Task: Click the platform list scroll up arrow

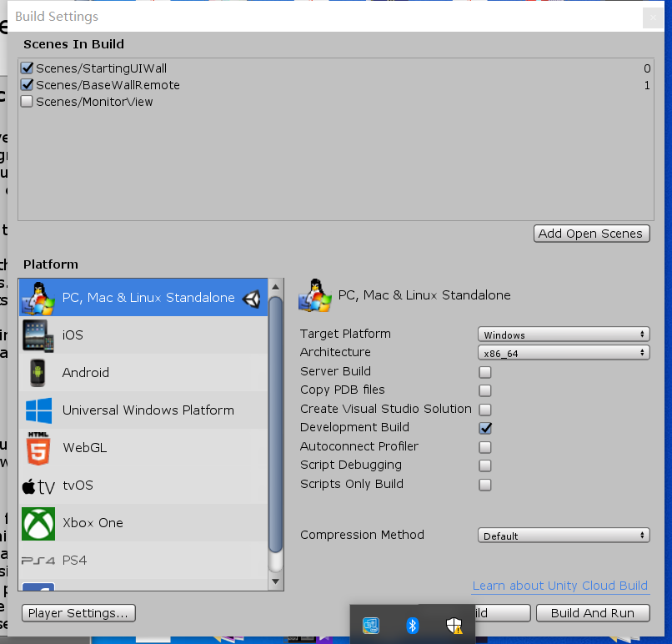Action: click(275, 287)
